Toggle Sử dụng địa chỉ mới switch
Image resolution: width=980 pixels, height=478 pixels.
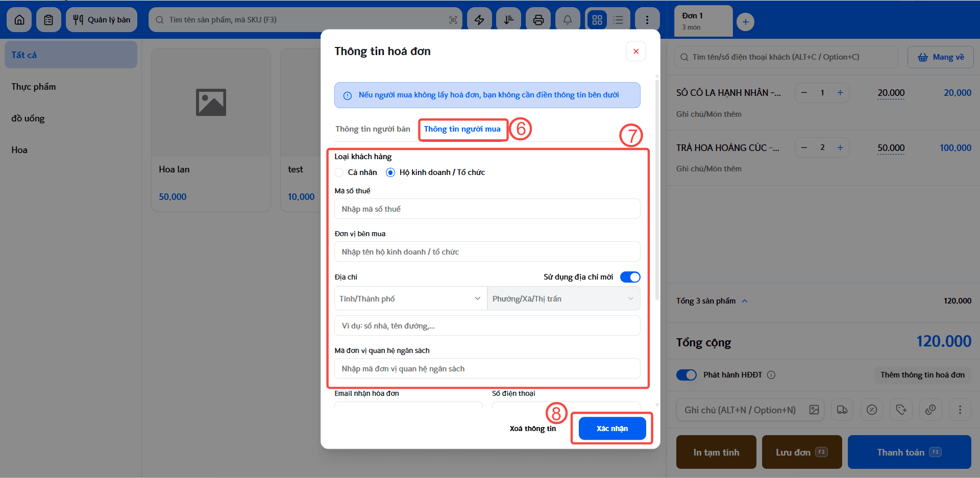[630, 277]
